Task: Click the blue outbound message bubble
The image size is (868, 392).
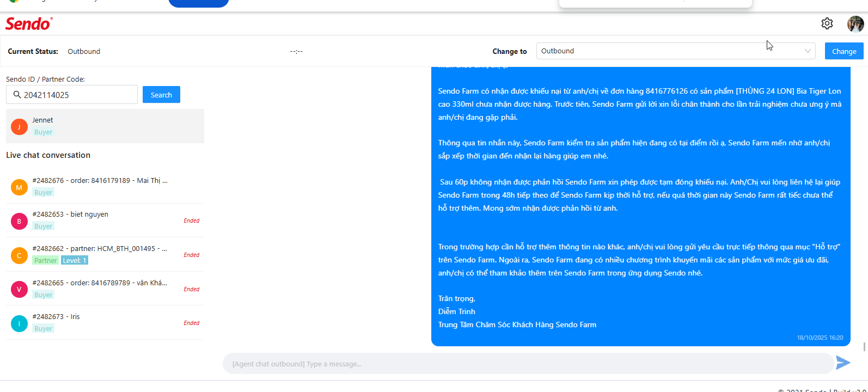Action: 641,206
